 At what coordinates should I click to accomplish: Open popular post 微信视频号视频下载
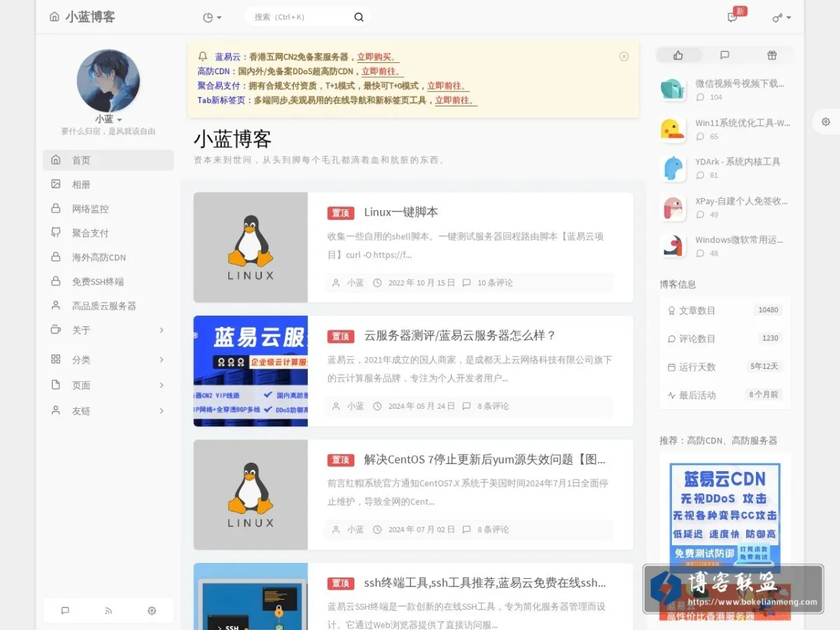740,83
